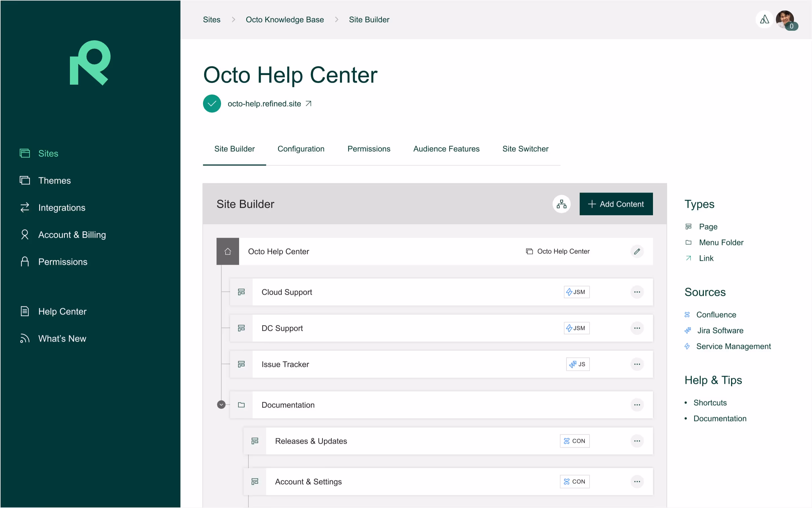Screen dimensions: 812x508
Task: Click Site Builder breadcrumb item
Action: 369,19
